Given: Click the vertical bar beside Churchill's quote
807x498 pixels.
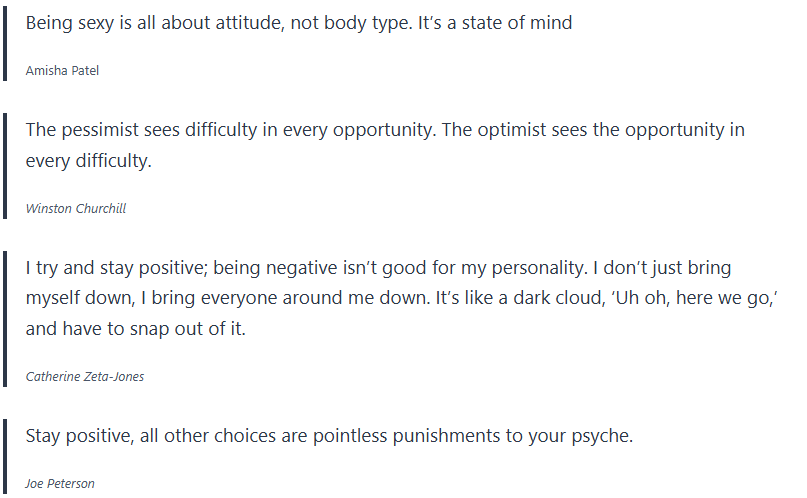Looking at the screenshot, I should [x=5, y=167].
